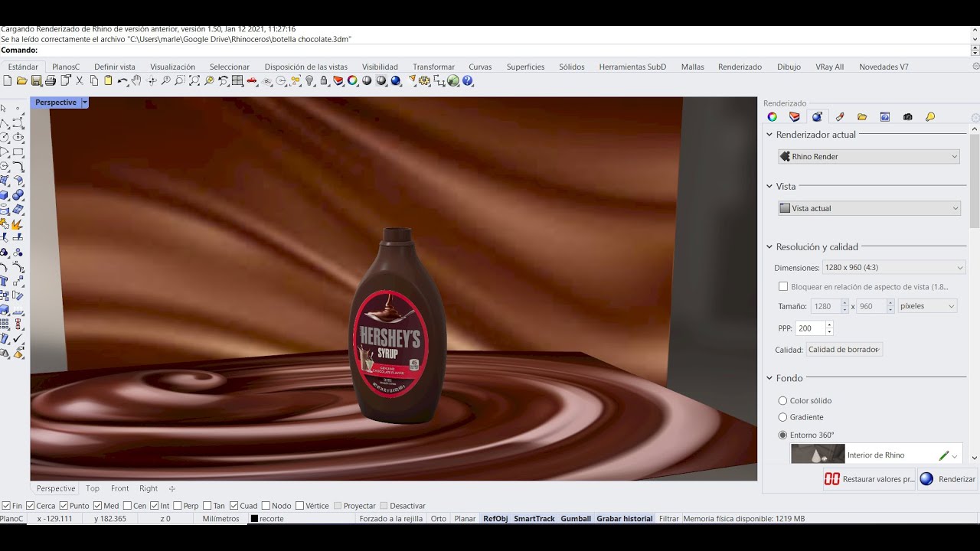Switch to the Top viewport tab
Image resolution: width=980 pixels, height=551 pixels.
(x=93, y=488)
